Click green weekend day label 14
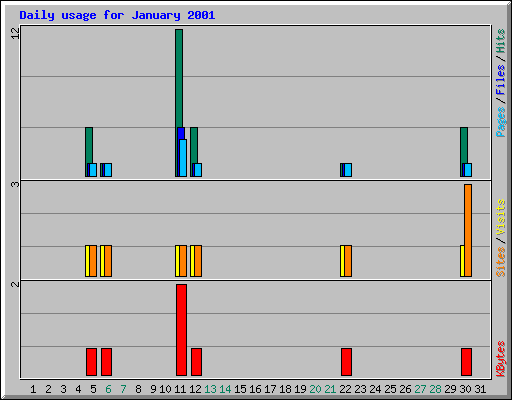The width and height of the screenshot is (512, 400). [225, 389]
